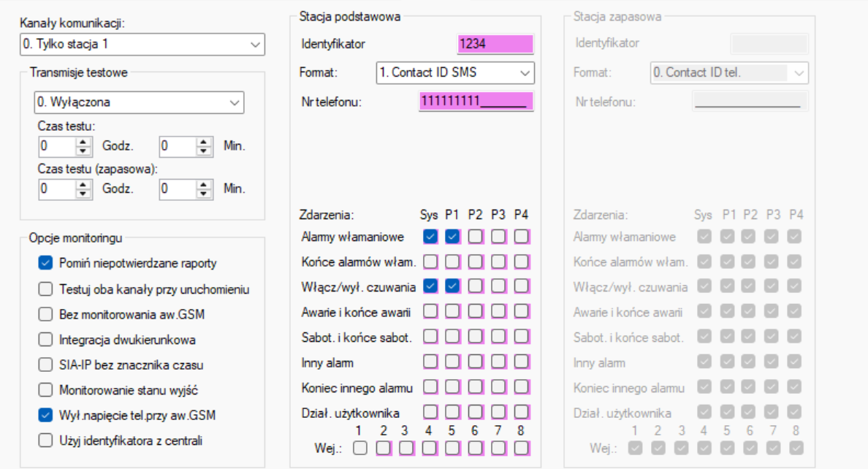Open the Stacja podstawowa Format dropdown

click(x=455, y=72)
